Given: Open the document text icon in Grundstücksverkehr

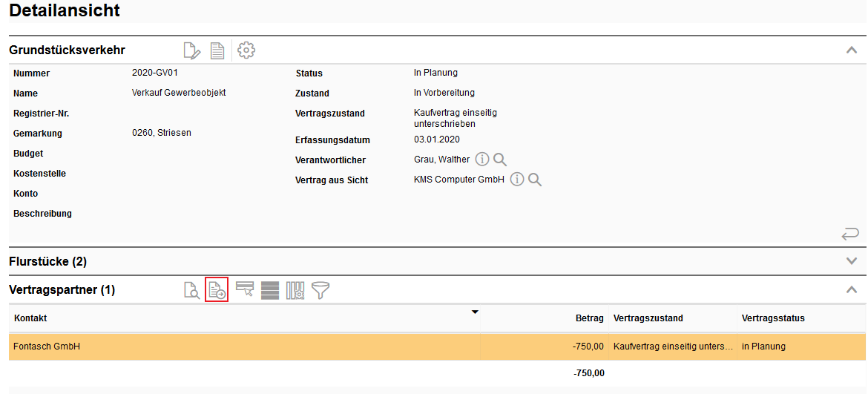Looking at the screenshot, I should point(217,50).
